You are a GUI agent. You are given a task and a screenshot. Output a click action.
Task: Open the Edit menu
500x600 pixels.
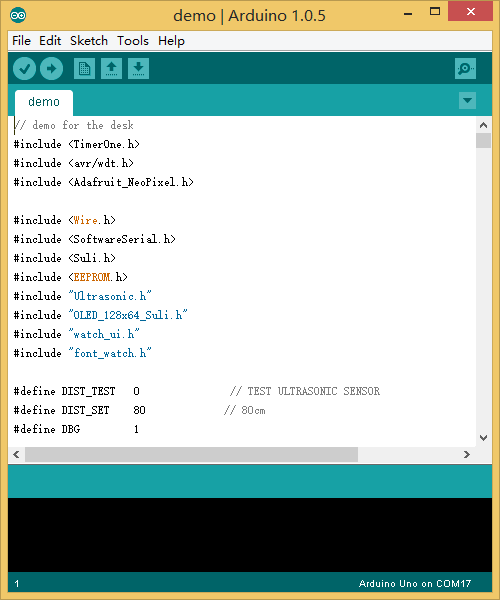50,41
